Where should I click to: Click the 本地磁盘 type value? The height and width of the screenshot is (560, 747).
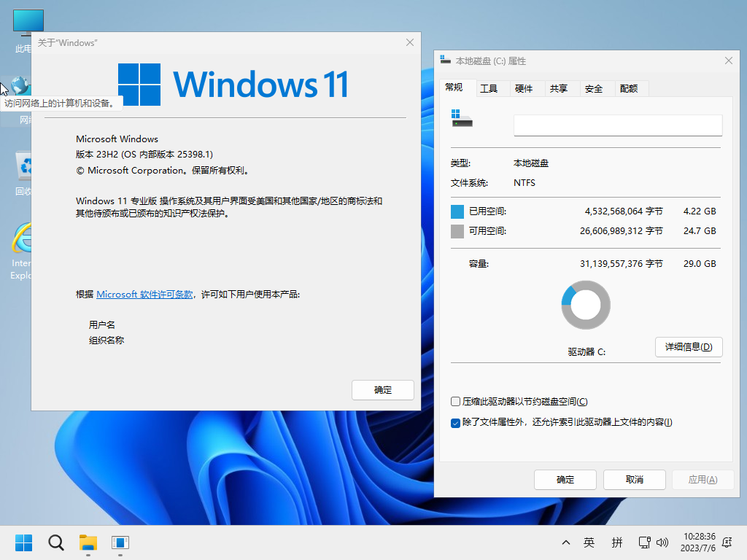[531, 163]
